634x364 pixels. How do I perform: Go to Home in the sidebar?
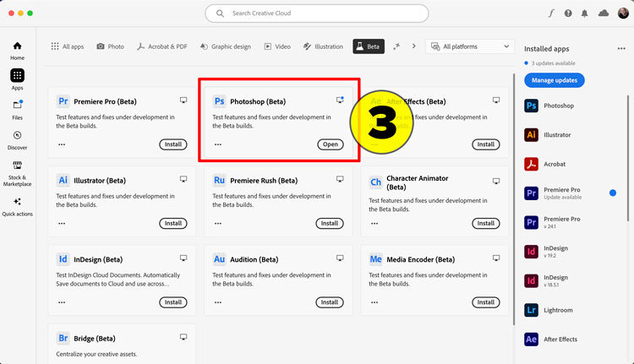[17, 51]
